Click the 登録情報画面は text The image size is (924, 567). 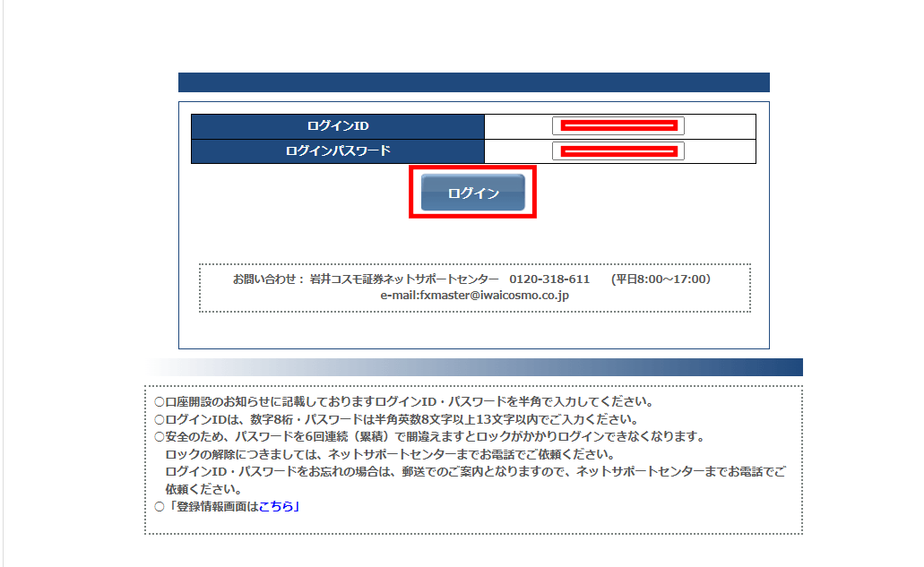coord(218,506)
